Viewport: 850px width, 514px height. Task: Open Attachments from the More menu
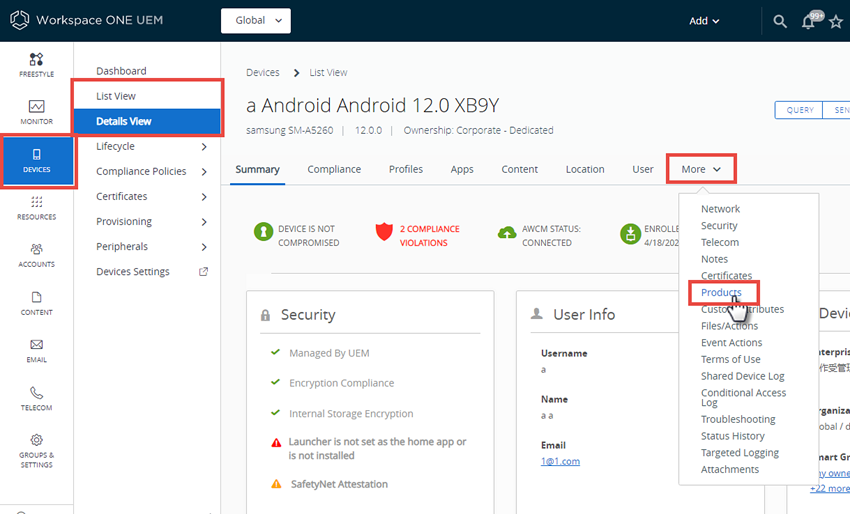point(730,470)
